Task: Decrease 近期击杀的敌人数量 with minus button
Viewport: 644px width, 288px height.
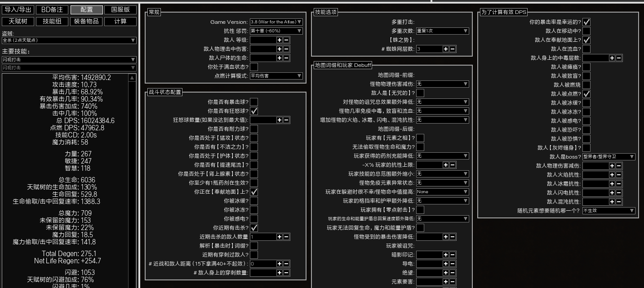Action: 286,237
